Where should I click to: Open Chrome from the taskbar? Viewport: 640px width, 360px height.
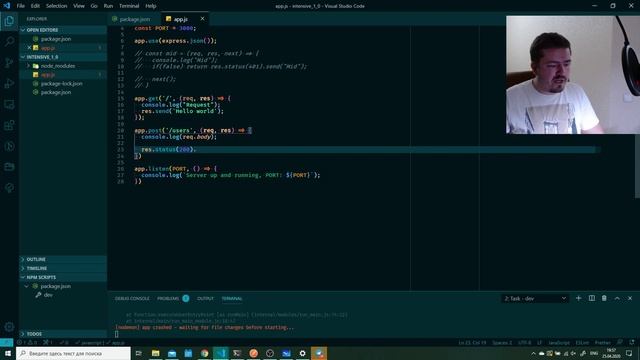(x=204, y=353)
